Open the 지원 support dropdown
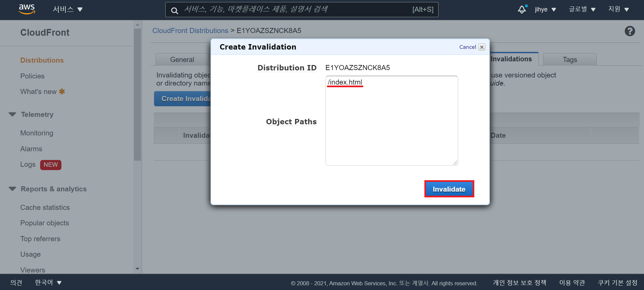The image size is (644, 290). tap(619, 9)
